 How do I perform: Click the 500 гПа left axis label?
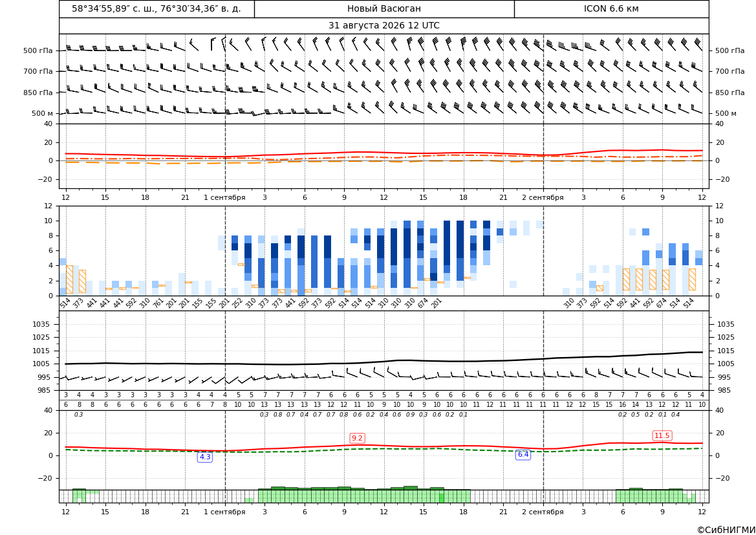point(38,50)
